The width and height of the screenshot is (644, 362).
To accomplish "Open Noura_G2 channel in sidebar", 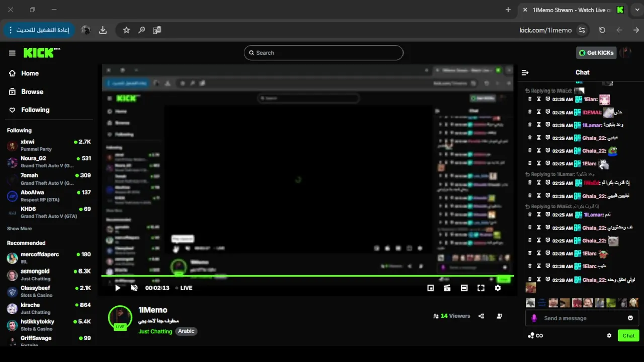I will pyautogui.click(x=49, y=162).
